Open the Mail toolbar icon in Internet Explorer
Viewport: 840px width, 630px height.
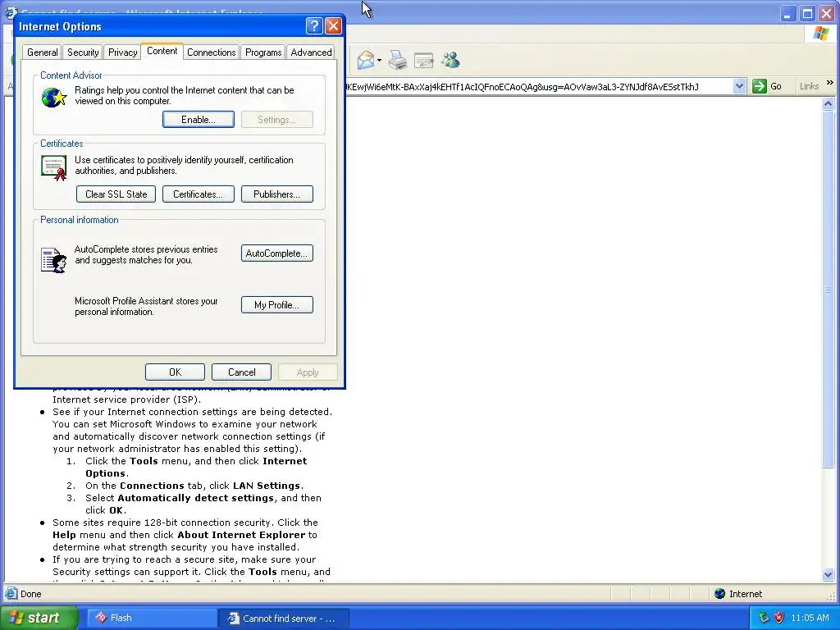click(x=365, y=60)
